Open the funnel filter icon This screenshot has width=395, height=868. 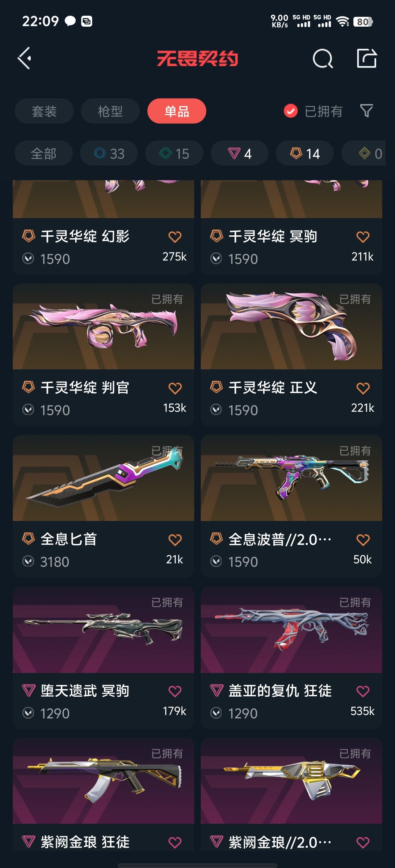366,111
